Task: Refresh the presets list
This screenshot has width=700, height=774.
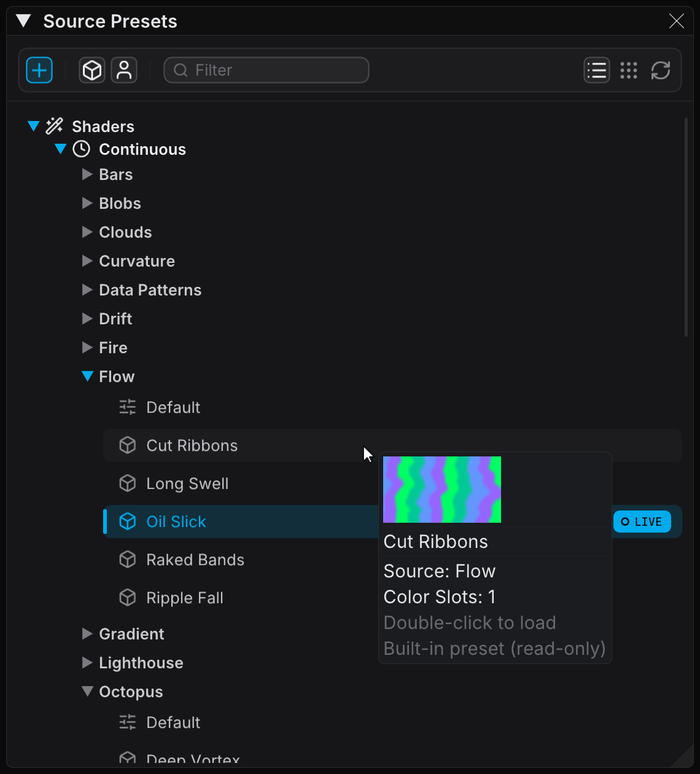Action: click(x=661, y=70)
